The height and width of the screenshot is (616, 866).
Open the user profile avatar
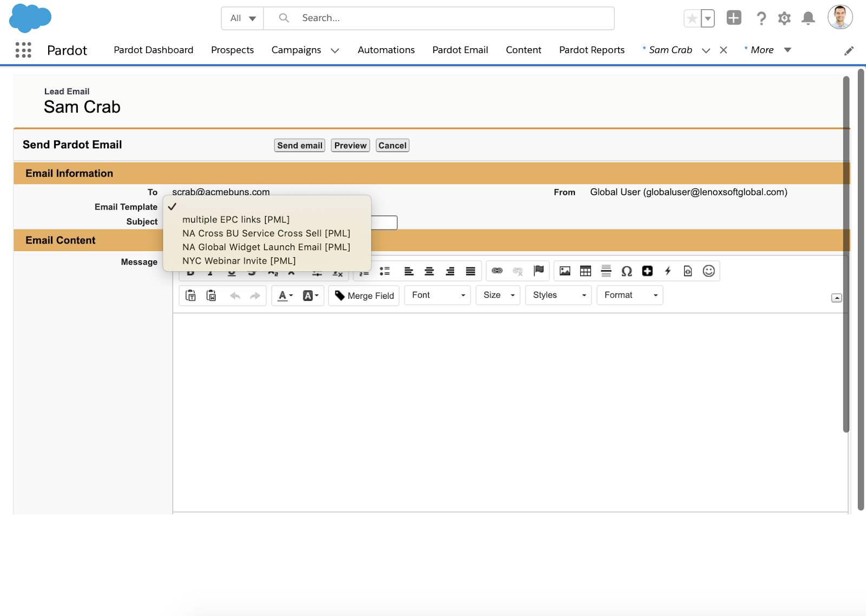pos(840,17)
